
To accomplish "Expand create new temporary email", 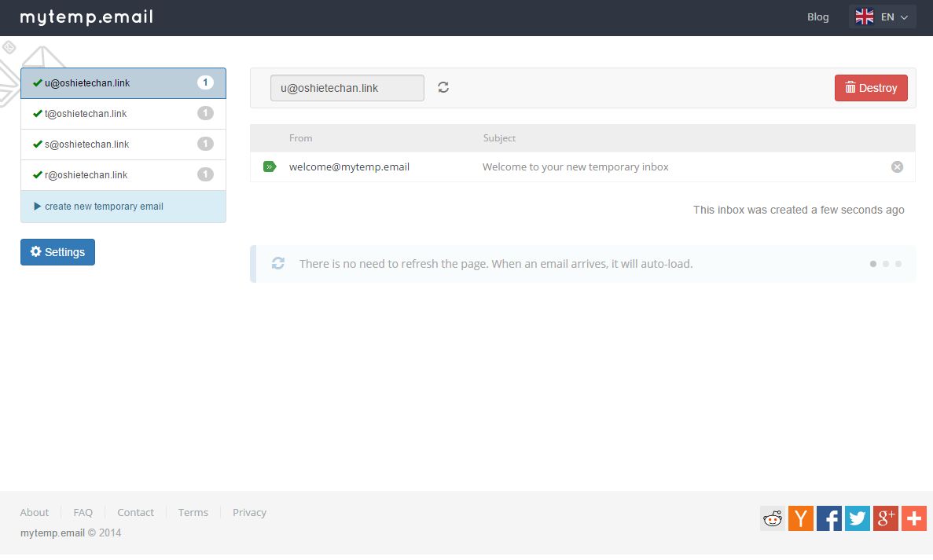I will (x=123, y=207).
